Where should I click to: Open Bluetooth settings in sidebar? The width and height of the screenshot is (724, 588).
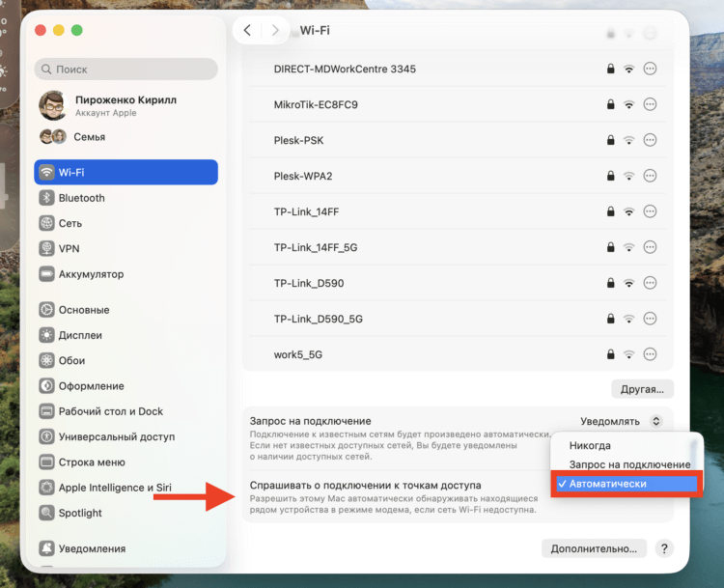click(x=125, y=198)
